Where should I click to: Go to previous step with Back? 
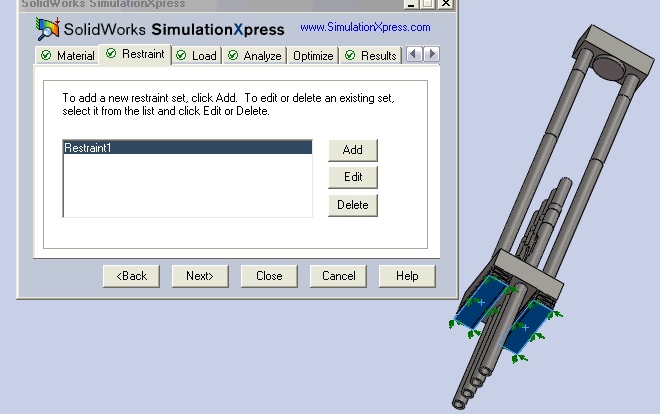[131, 276]
